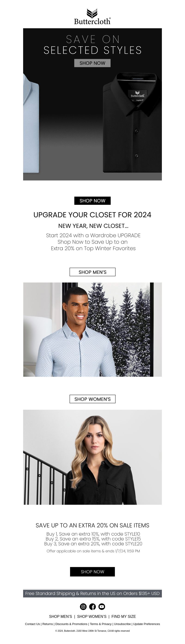Viewport: 185px width, 644px height.
Task: Click the Unsubscribe link
Action: [122, 624]
